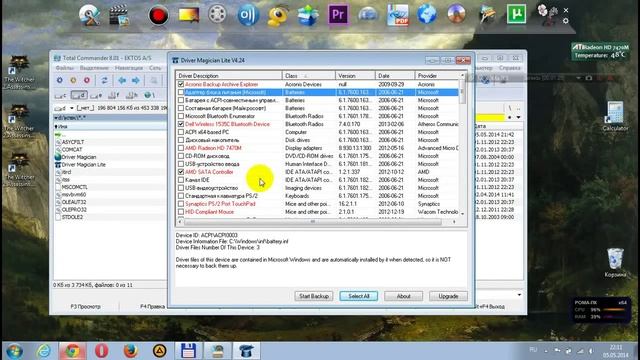Click the About button
Viewport: 640px width, 360px height.
click(403, 296)
